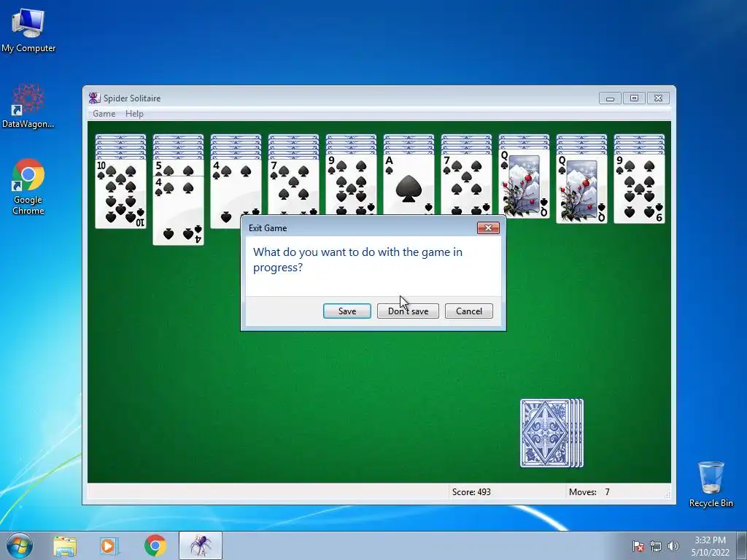Choose Don't save in Exit Game dialog
747x560 pixels.
click(408, 311)
